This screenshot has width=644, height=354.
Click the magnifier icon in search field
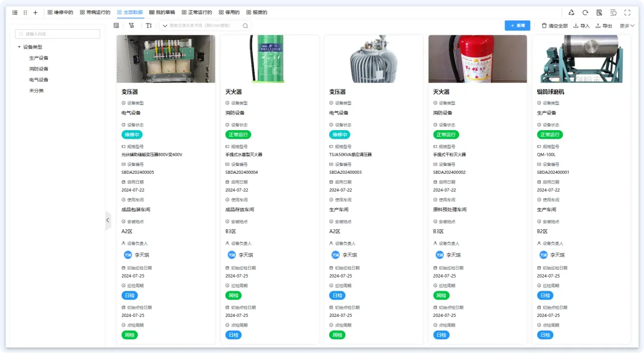[245, 26]
